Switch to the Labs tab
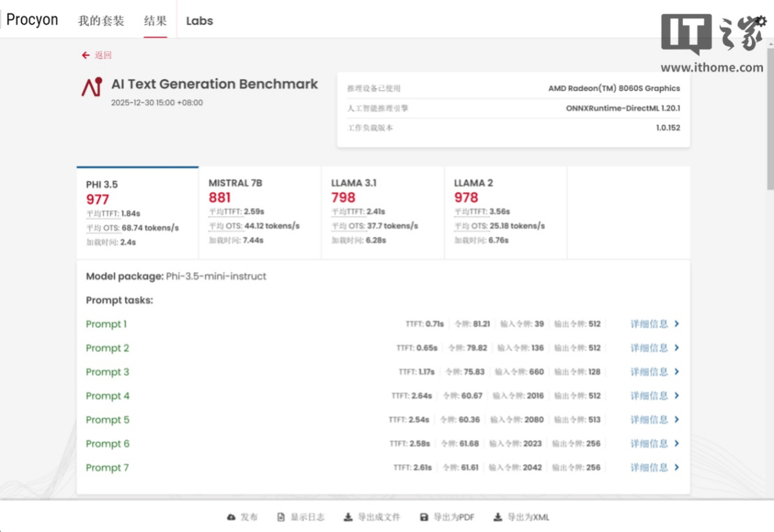This screenshot has height=532, width=774. [x=199, y=21]
